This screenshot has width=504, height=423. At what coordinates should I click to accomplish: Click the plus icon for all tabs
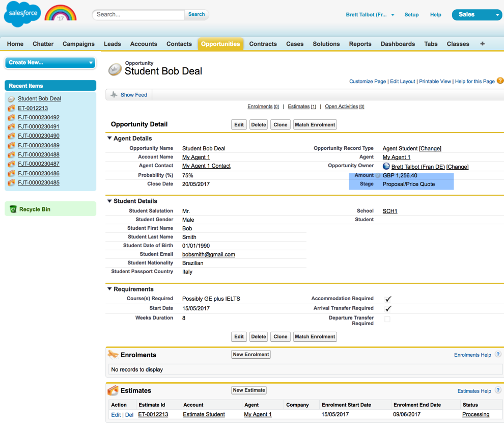click(482, 44)
